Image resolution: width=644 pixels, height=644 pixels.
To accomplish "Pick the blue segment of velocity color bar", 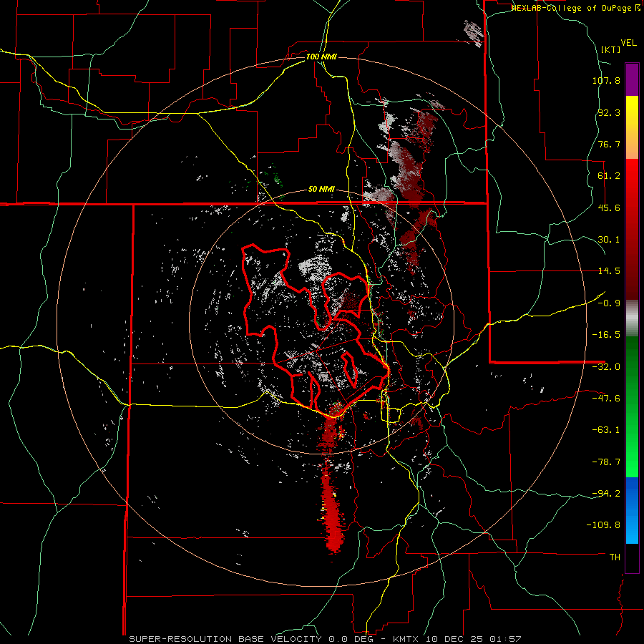I will [x=632, y=510].
